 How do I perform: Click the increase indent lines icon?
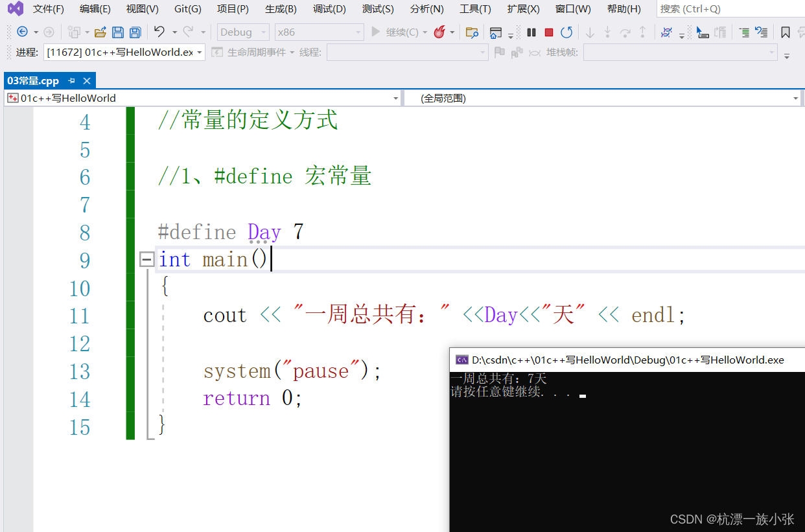pyautogui.click(x=744, y=32)
